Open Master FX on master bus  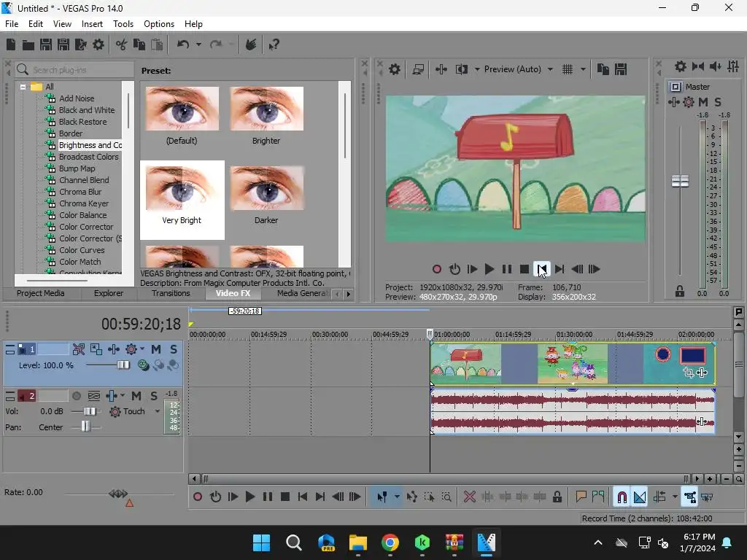click(673, 102)
